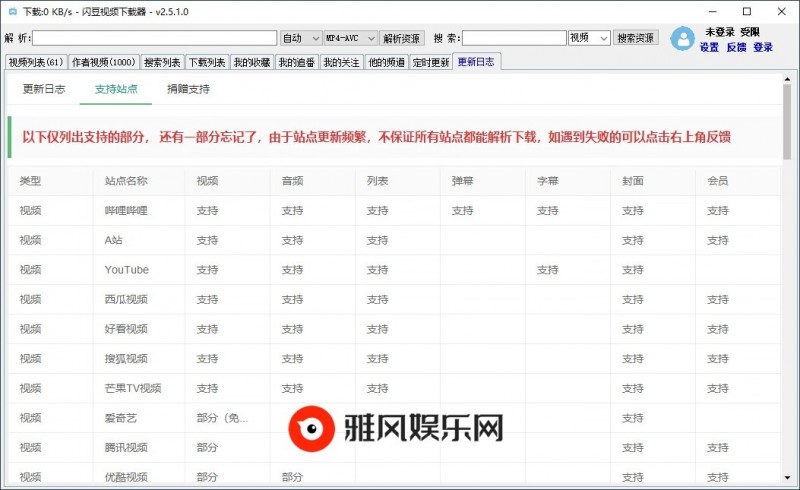Select the 哔哩哔哩 site name cell
This screenshot has height=490, width=800.
139,210
